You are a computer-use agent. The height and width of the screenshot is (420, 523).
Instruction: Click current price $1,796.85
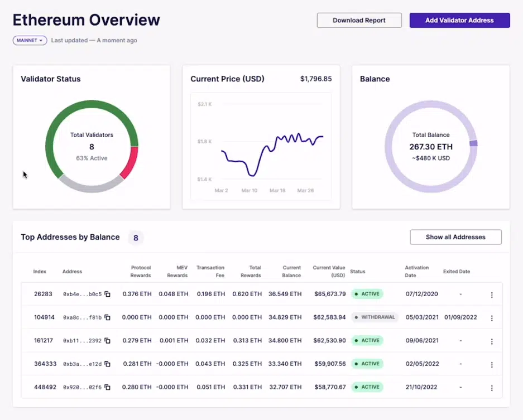tap(316, 79)
